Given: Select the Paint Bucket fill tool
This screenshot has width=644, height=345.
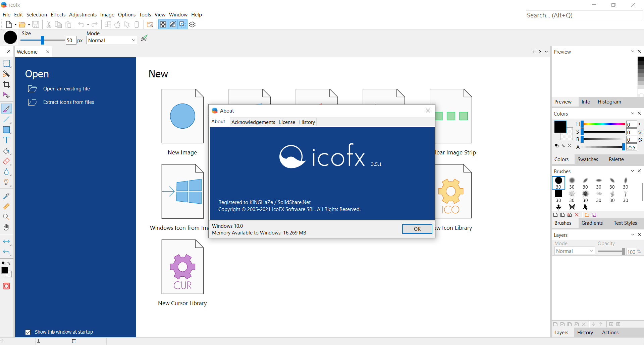Looking at the screenshot, I should (x=6, y=151).
